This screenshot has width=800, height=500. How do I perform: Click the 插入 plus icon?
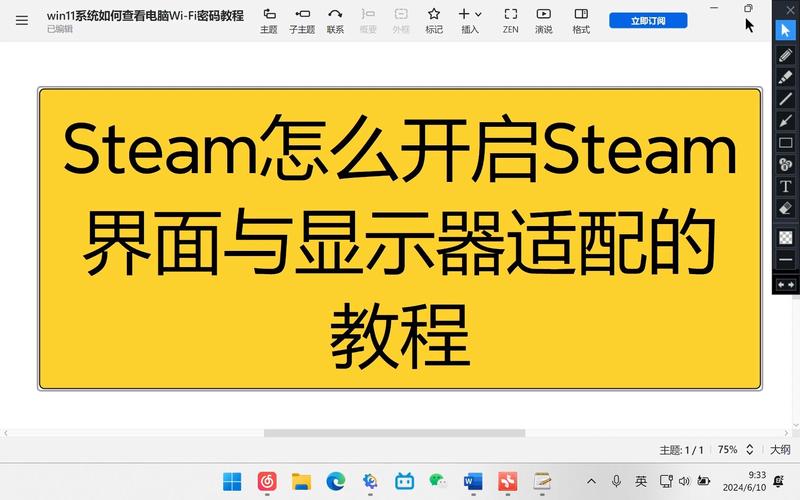click(464, 14)
